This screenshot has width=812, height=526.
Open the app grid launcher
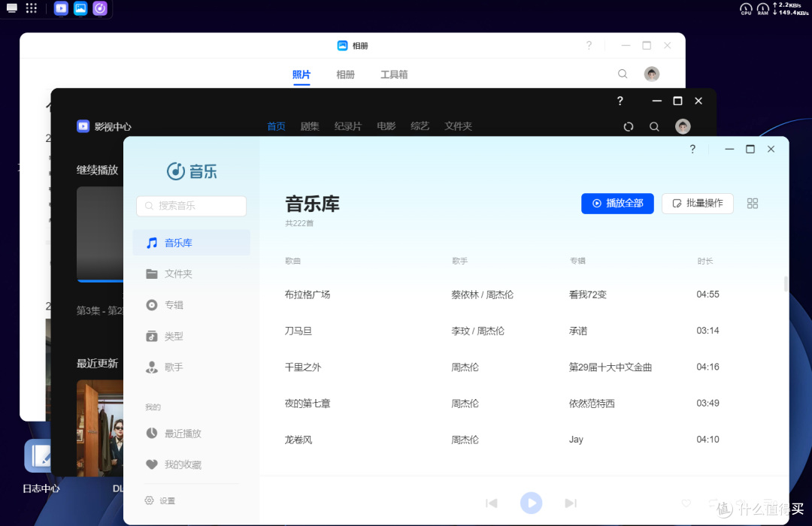pos(32,8)
